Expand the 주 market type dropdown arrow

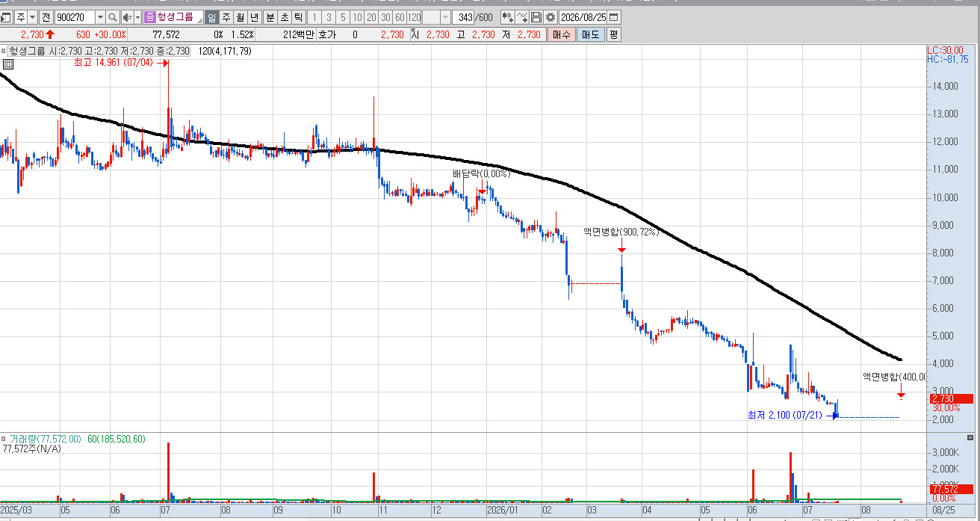click(32, 17)
